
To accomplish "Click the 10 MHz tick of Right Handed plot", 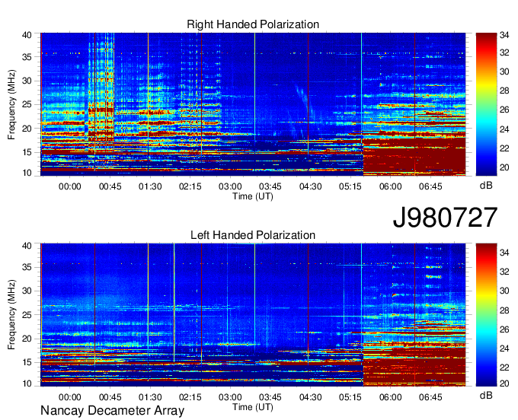I will [x=27, y=173].
